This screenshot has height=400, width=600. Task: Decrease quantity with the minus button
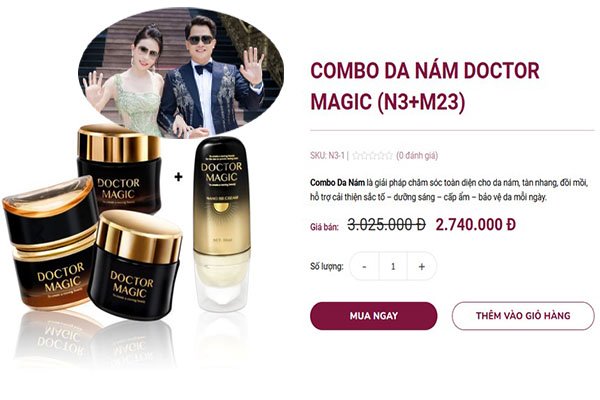(x=364, y=266)
